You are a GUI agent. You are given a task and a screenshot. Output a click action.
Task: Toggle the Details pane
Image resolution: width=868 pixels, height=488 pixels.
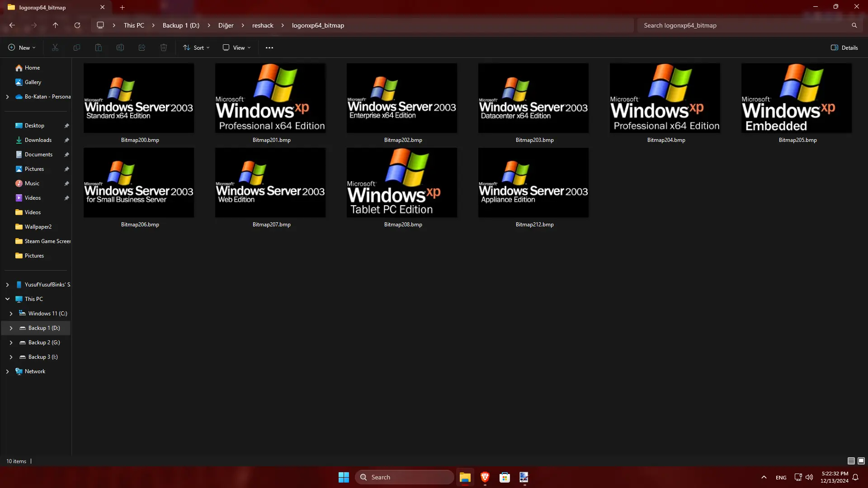coord(844,47)
